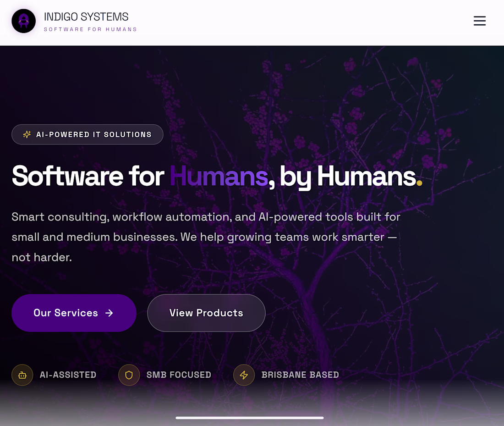Image resolution: width=504 pixels, height=426 pixels.
Task: Click the View Products button
Action: (x=206, y=313)
